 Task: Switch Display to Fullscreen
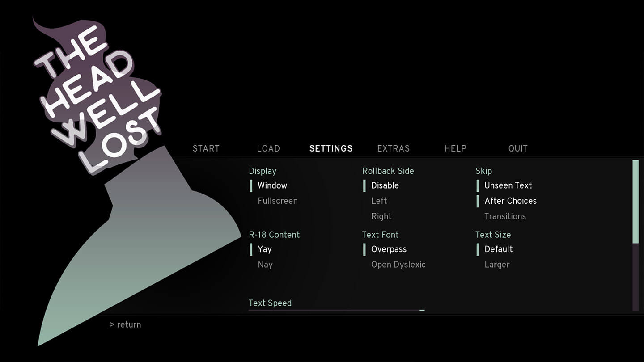pos(277,201)
